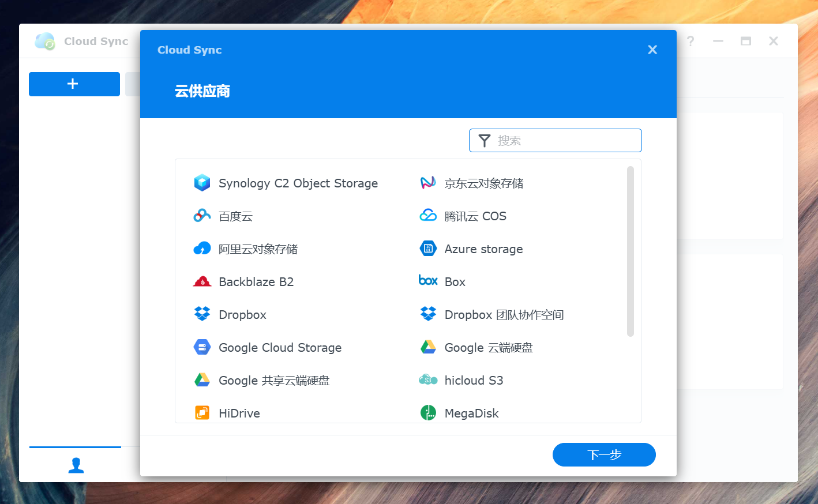This screenshot has height=504, width=818.
Task: Click 'hicloud S3' label
Action: pos(474,381)
